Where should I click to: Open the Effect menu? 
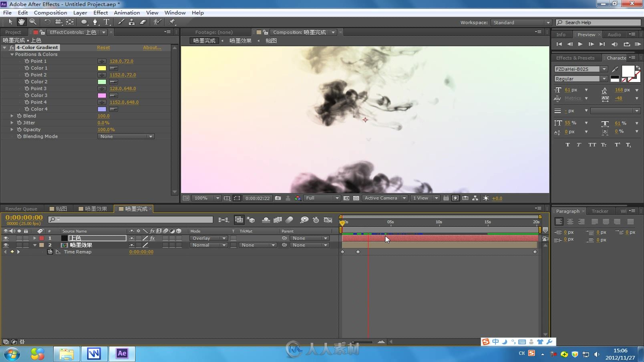coord(101,12)
